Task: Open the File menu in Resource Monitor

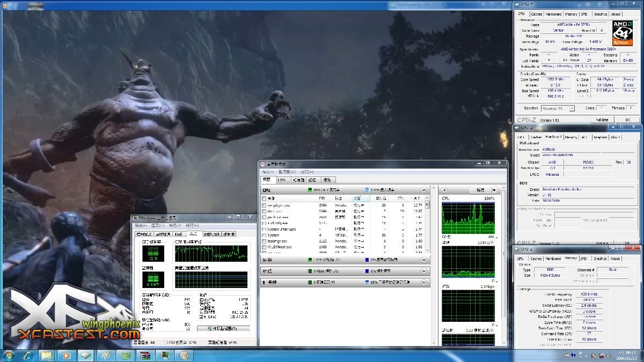Action: [x=268, y=172]
